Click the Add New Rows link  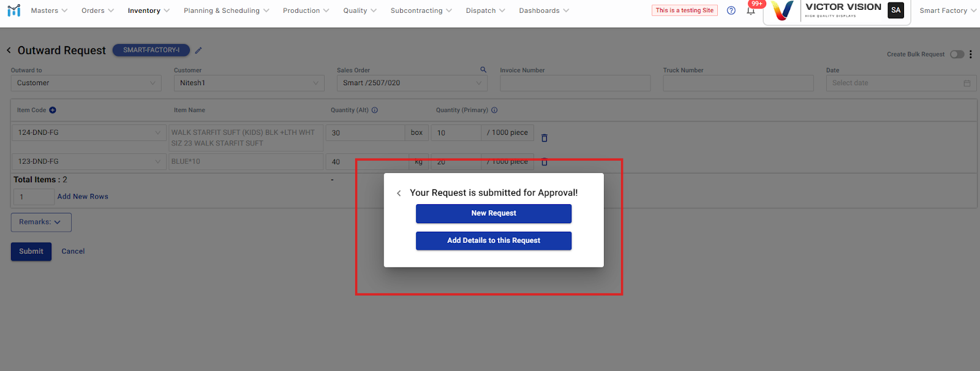(83, 197)
